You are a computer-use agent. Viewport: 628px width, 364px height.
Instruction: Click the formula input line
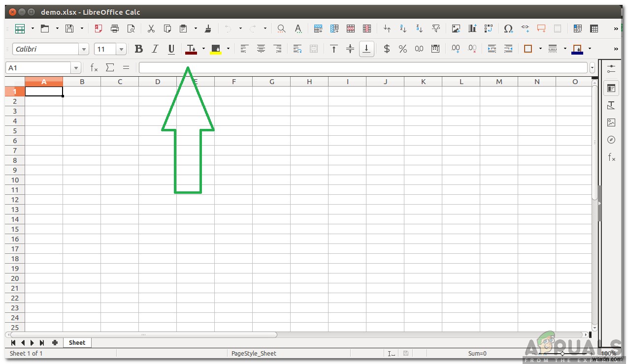tap(363, 68)
